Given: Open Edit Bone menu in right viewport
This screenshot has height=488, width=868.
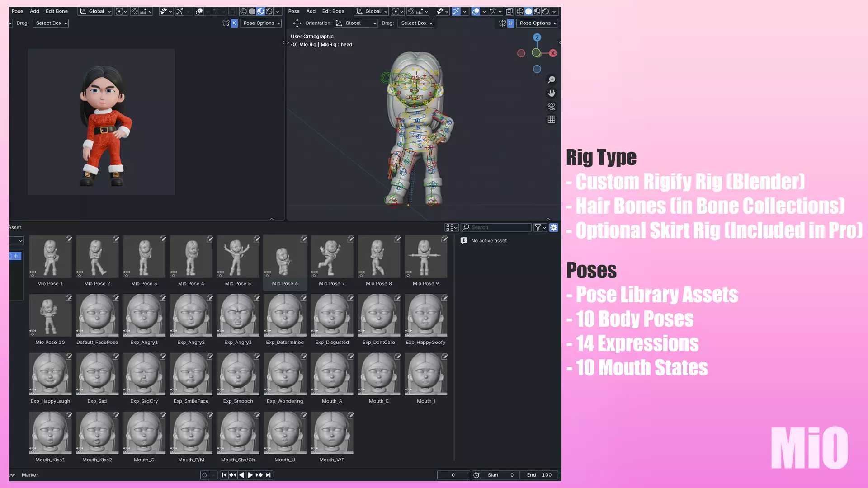Looking at the screenshot, I should pos(333,11).
